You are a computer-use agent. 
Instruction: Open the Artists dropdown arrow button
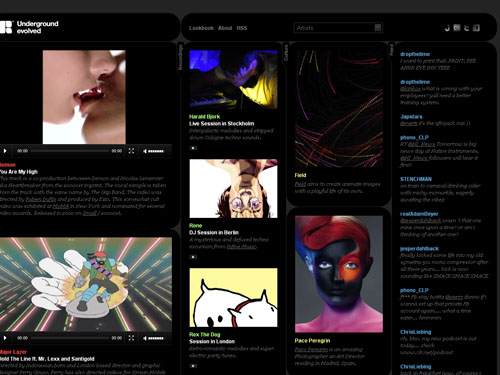point(378,28)
